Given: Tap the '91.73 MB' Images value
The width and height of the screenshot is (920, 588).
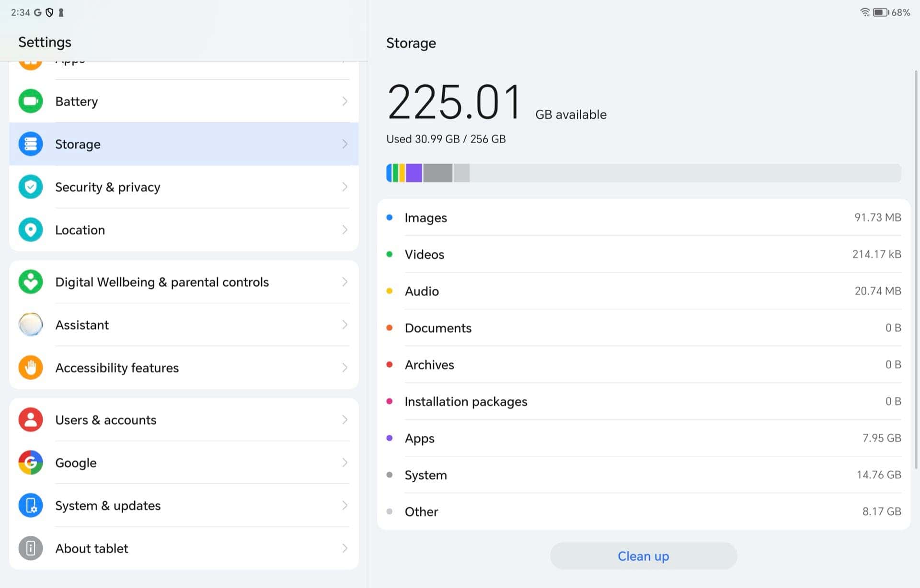Looking at the screenshot, I should coord(877,217).
